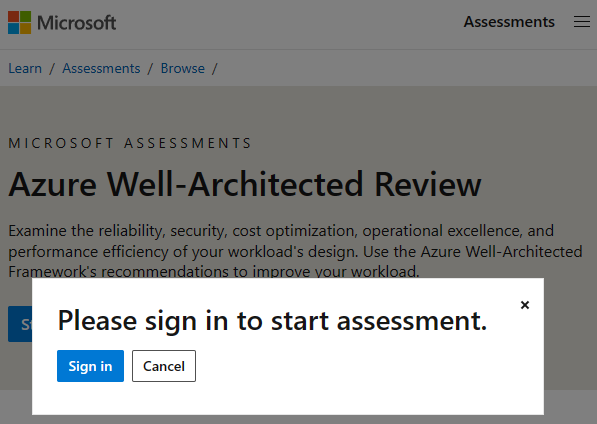597x424 pixels.
Task: Select the Browse breadcrumb link
Action: 183,69
